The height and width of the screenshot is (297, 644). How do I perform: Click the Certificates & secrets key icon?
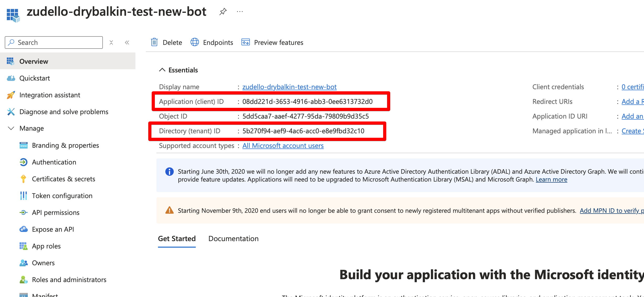[23, 179]
